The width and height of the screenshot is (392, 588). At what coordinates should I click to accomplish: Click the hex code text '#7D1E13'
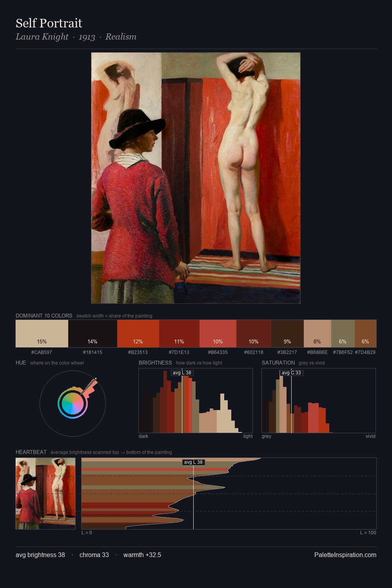tap(179, 352)
